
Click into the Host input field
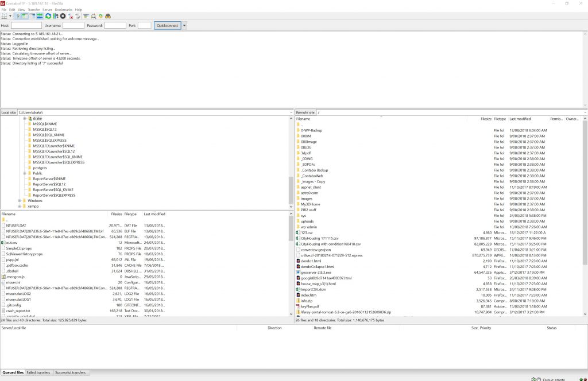(26, 25)
